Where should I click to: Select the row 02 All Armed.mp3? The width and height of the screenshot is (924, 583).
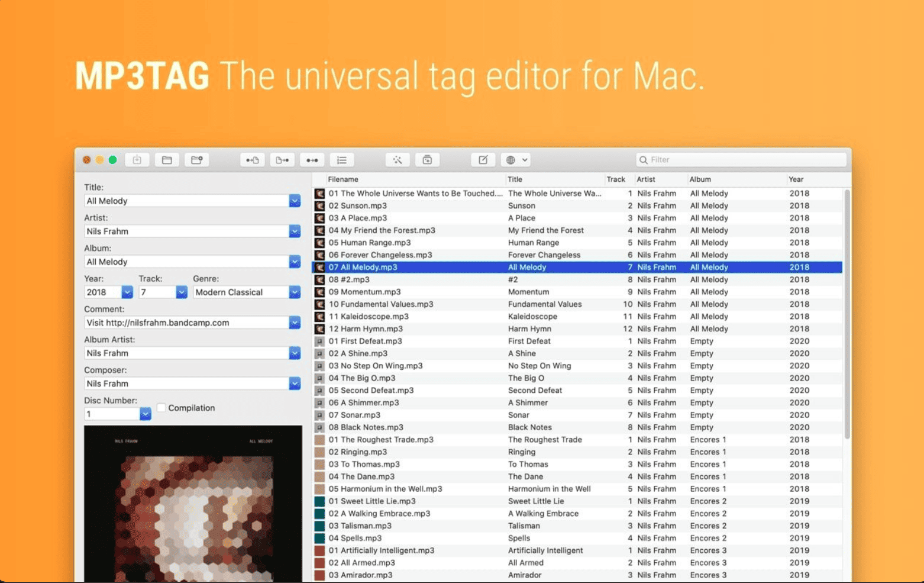577,563
